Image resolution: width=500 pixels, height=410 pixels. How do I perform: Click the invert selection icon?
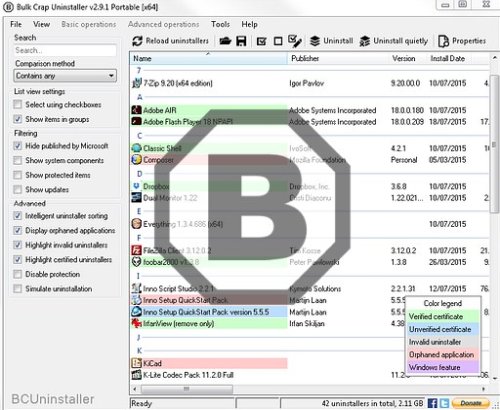pyautogui.click(x=295, y=41)
